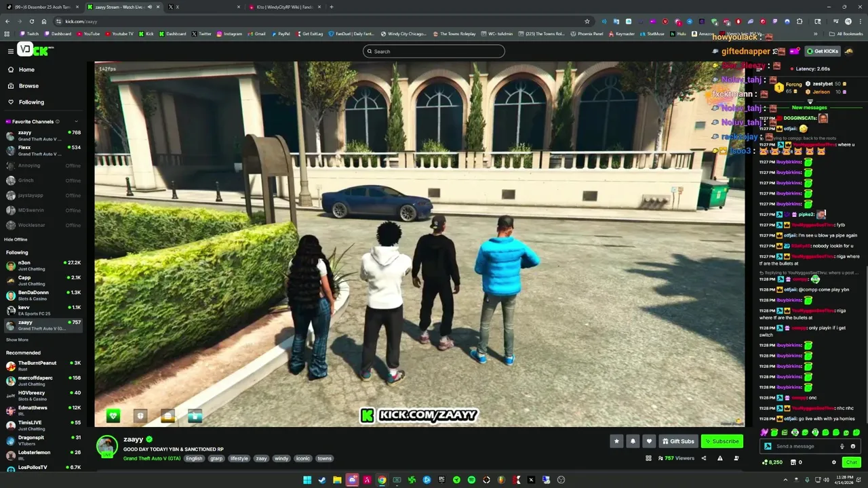Image resolution: width=868 pixels, height=488 pixels.
Task: Open the browser extensions puzzle icon
Action: pos(800,21)
